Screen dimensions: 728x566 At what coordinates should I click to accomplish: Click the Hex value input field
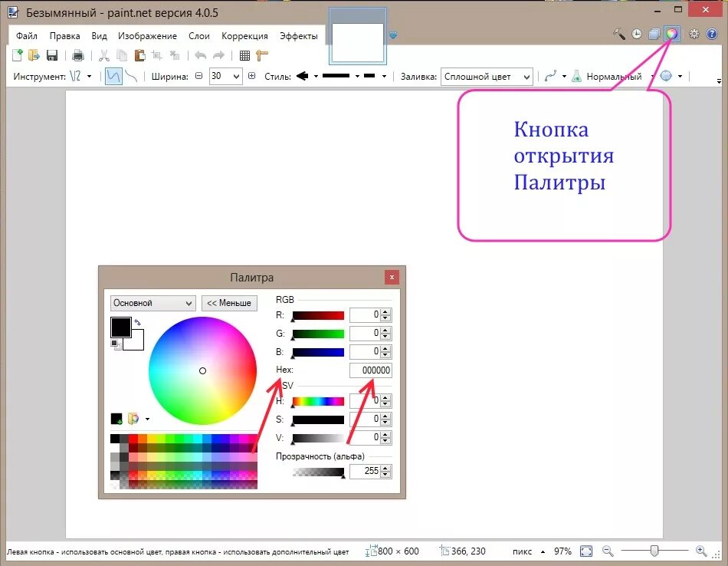pos(370,370)
